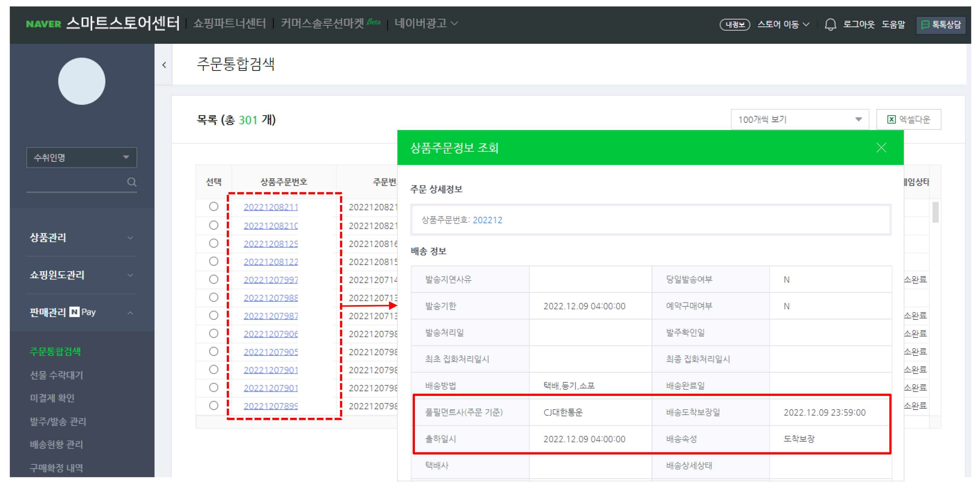
Task: Click order number link 20221207988
Action: point(271,298)
